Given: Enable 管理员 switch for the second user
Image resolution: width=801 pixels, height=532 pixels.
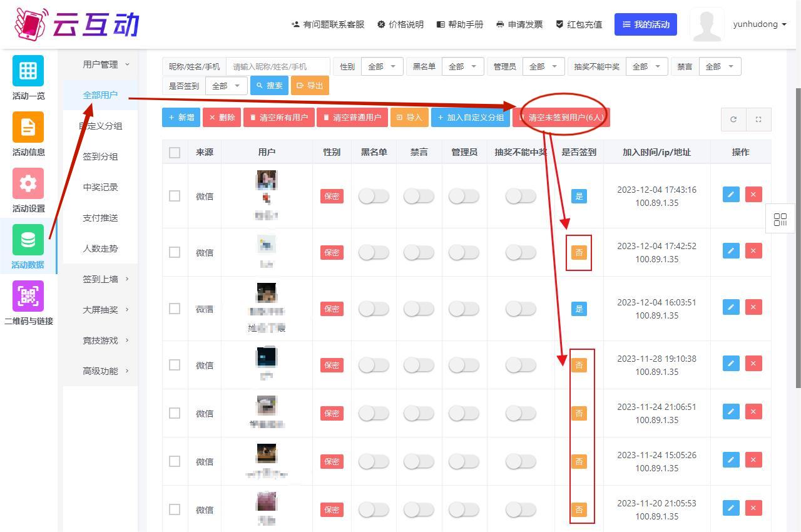Looking at the screenshot, I should (464, 252).
